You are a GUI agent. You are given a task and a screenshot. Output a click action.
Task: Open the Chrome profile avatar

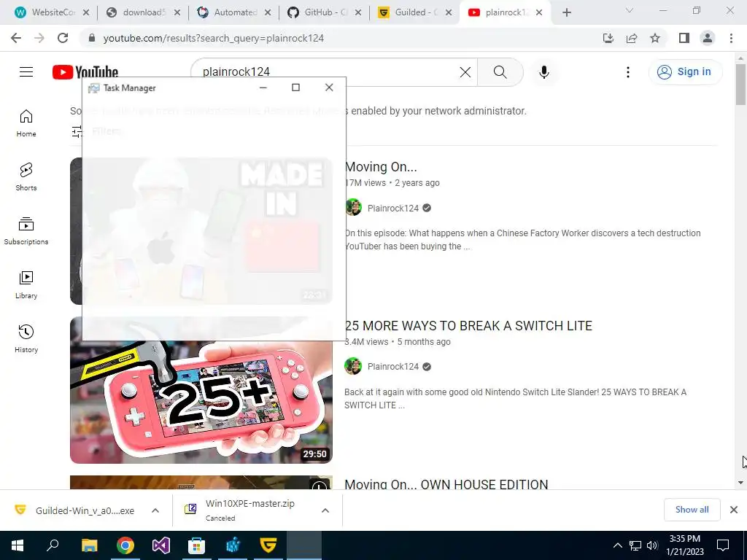coord(708,38)
